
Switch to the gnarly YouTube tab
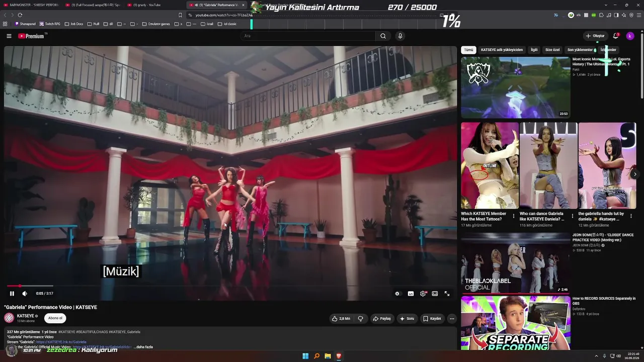(x=155, y=5)
